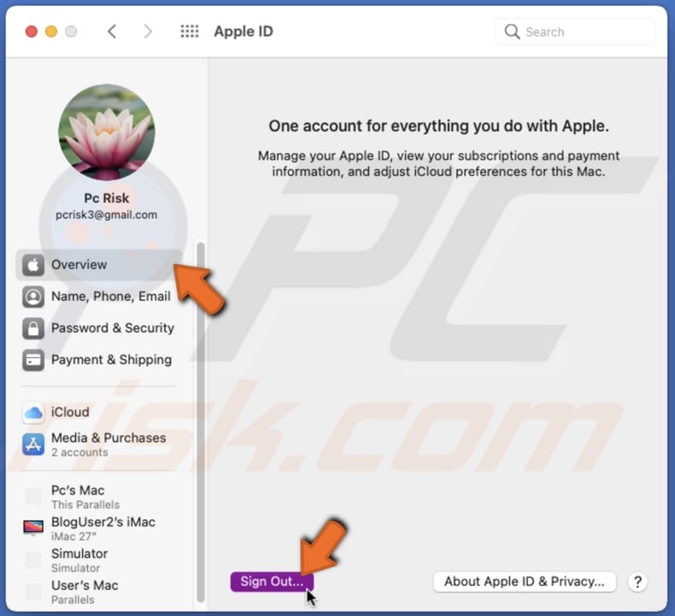Click the Pc Risk account name
675x616 pixels.
(106, 198)
